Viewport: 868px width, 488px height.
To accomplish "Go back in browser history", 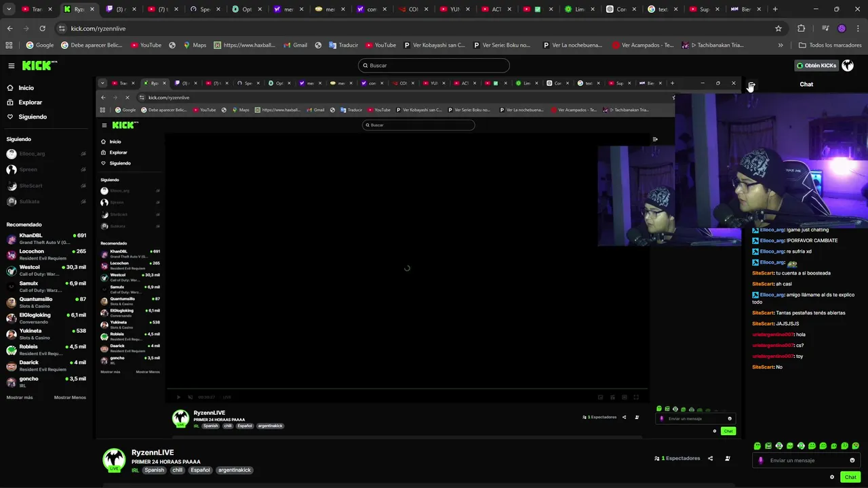I will pos(9,28).
